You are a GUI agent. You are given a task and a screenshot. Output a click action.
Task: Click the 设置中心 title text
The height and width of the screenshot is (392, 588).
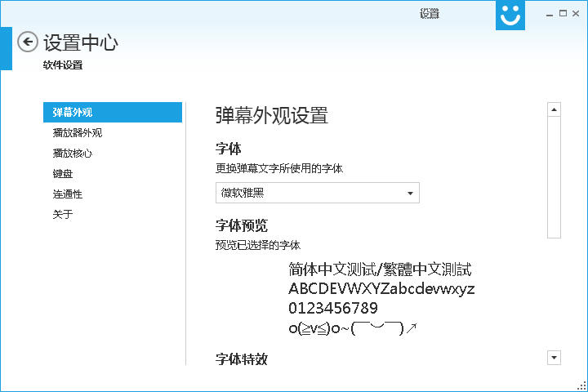pos(80,42)
